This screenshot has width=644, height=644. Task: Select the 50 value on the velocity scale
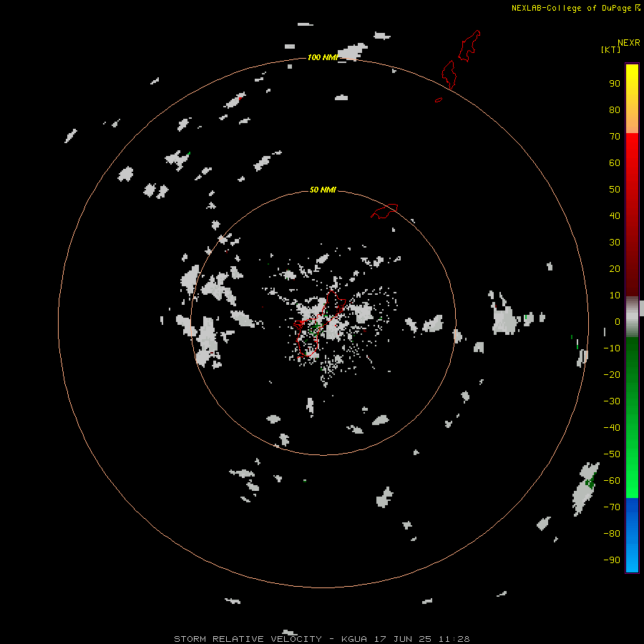click(x=615, y=190)
